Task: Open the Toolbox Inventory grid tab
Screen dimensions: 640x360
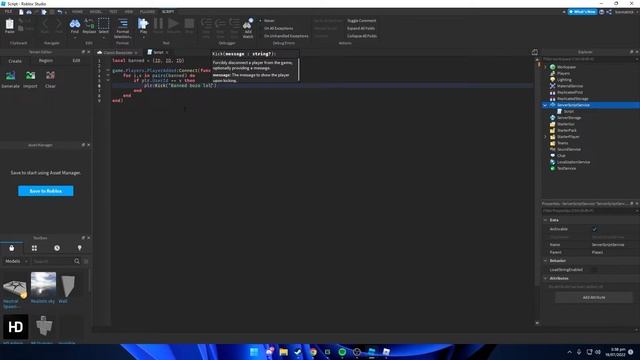Action: (x=34, y=248)
